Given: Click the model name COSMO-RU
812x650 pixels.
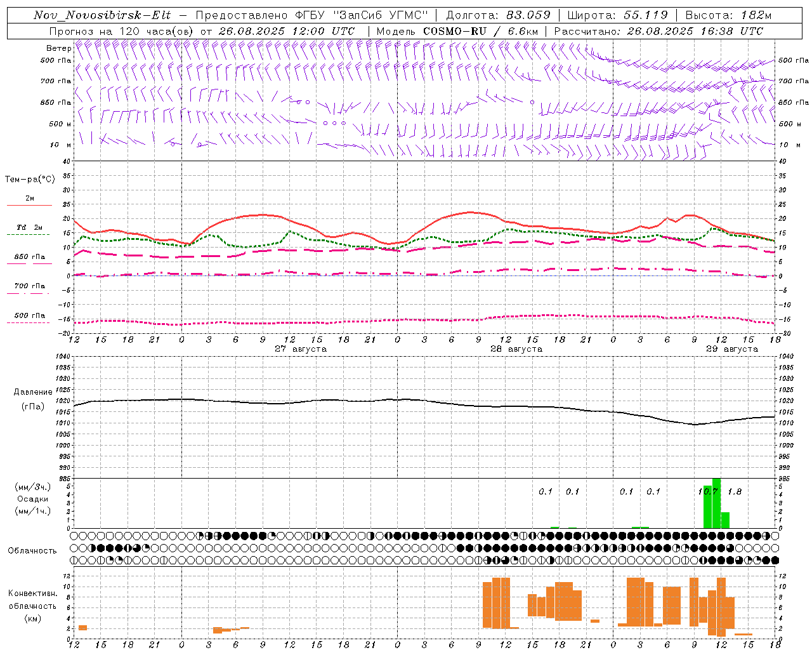Looking at the screenshot, I should [455, 31].
